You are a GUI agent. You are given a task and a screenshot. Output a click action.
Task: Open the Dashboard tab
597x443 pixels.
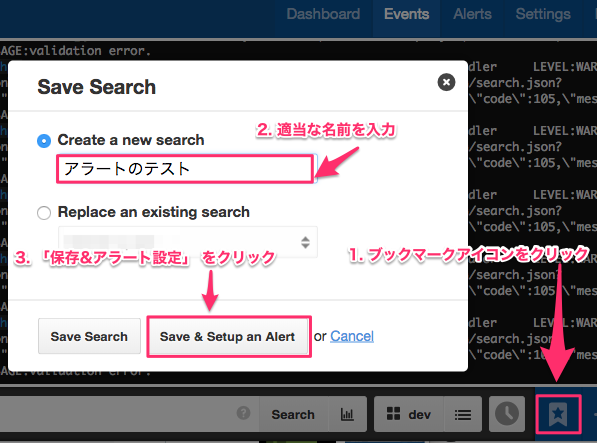pos(323,14)
